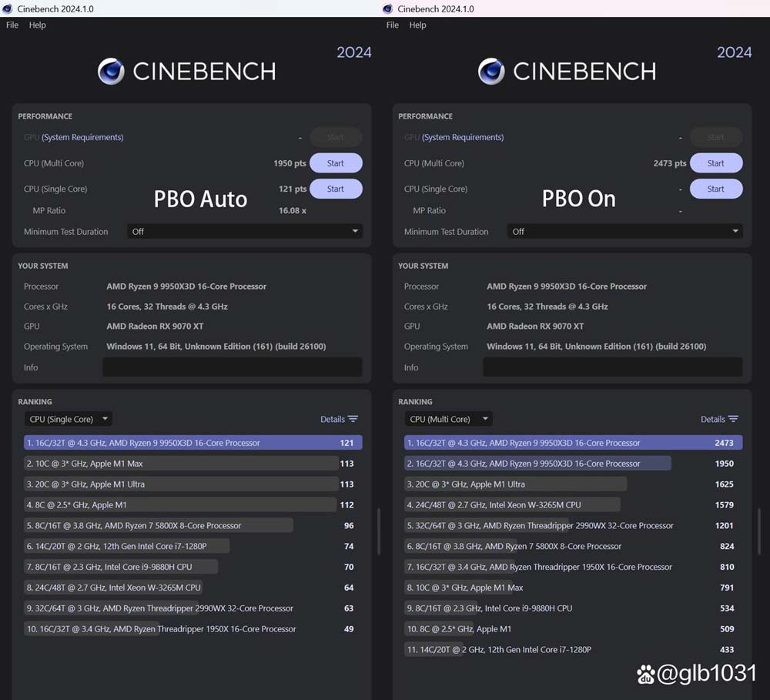Select the Apple M1 row scoring 509

573,628
